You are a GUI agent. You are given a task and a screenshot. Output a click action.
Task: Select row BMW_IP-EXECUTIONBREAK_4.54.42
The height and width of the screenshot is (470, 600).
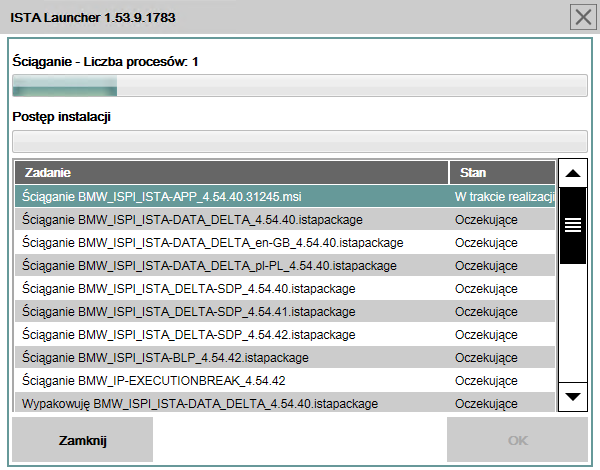tap(285, 380)
